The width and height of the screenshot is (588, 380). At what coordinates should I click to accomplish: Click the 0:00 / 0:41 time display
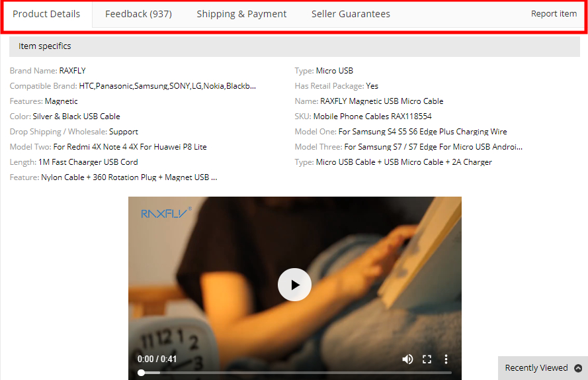pos(157,359)
